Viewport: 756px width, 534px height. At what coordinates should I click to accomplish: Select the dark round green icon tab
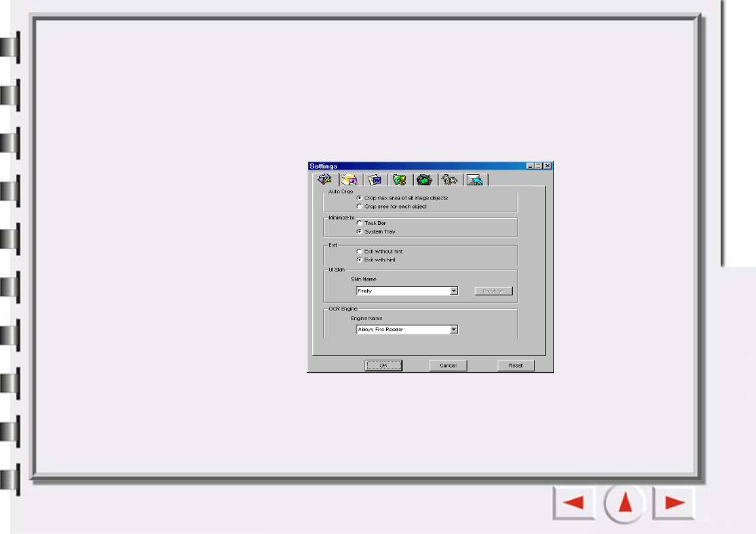425,181
